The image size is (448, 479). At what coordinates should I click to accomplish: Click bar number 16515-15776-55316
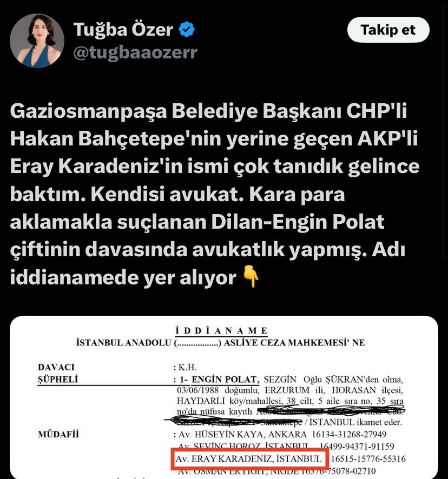[368, 458]
